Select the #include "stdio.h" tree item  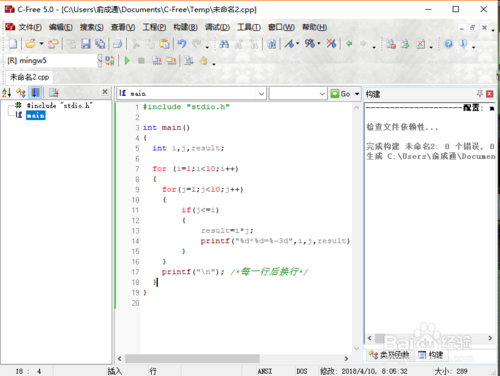pos(60,105)
